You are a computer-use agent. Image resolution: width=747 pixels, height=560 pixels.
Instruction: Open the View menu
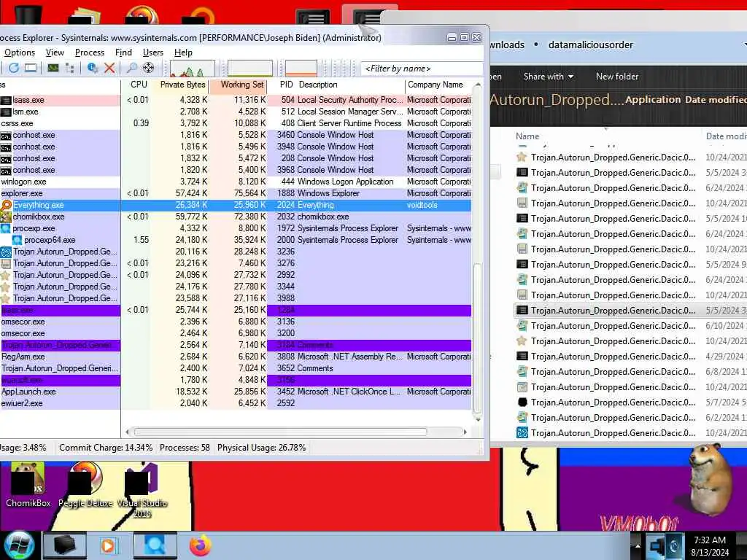[55, 52]
